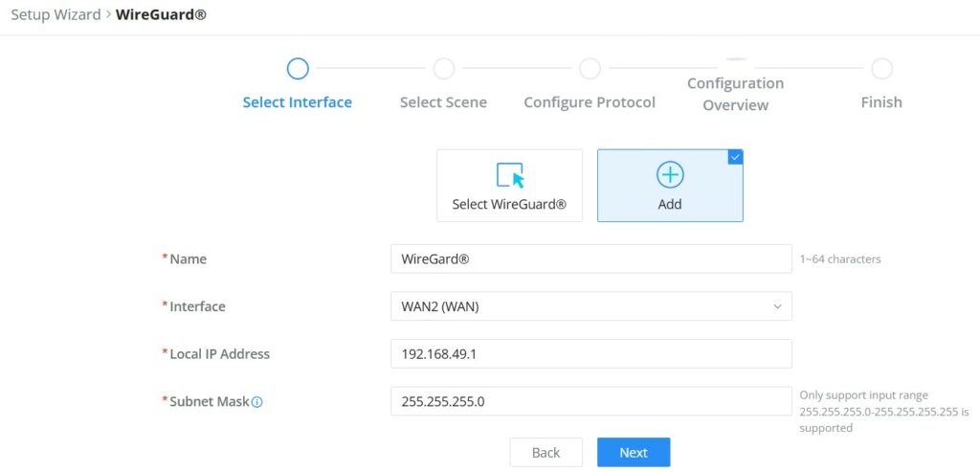Image resolution: width=980 pixels, height=472 pixels.
Task: Focus the Subnet Mask field 255.255.255.0
Action: click(x=591, y=401)
